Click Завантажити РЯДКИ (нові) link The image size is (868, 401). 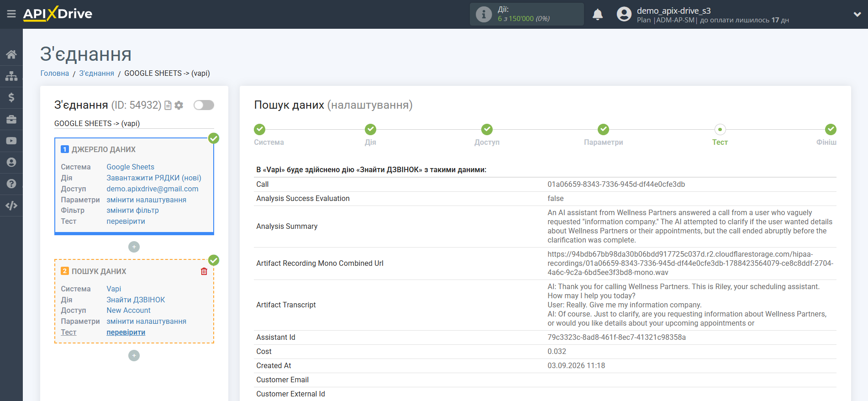tap(154, 178)
